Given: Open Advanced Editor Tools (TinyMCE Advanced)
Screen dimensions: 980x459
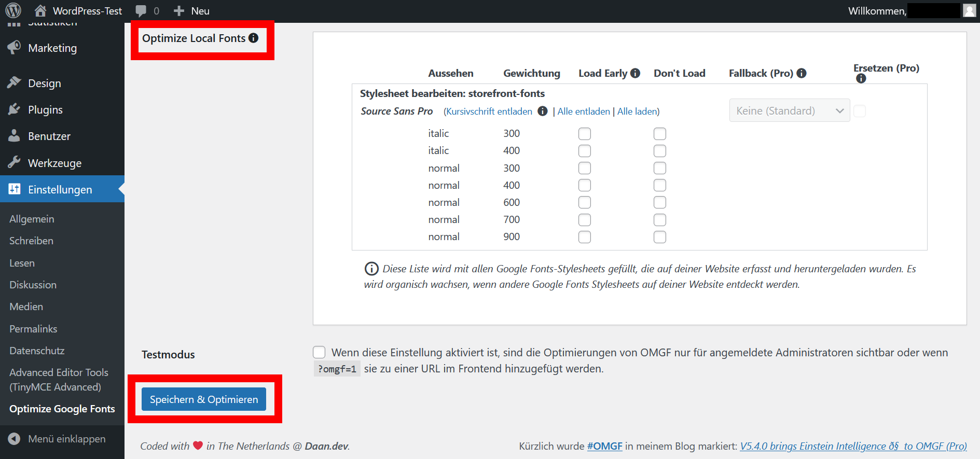Looking at the screenshot, I should click(59, 380).
